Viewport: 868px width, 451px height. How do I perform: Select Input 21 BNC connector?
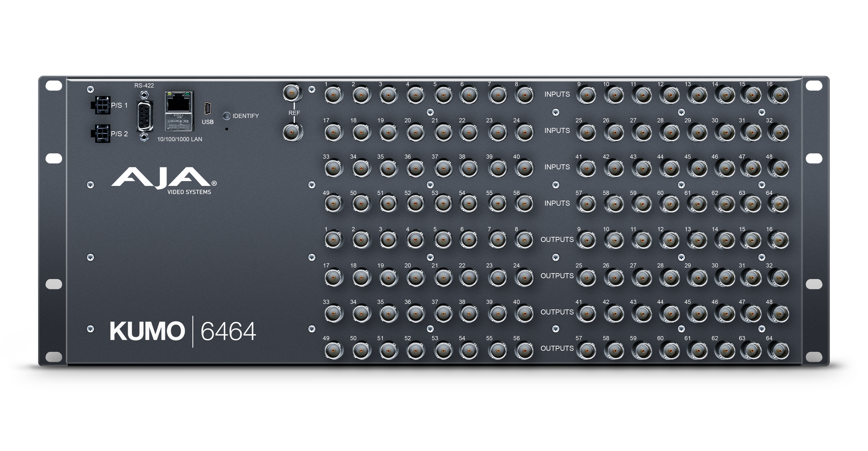[x=443, y=132]
